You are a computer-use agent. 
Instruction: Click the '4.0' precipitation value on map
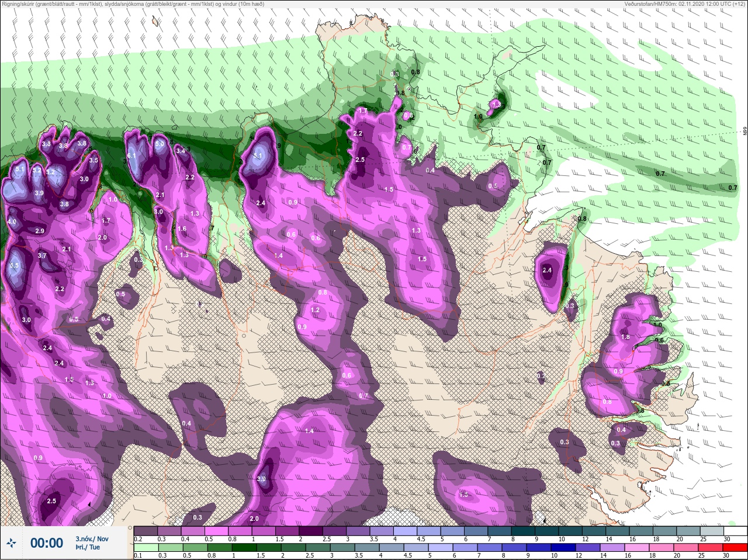click(12, 222)
